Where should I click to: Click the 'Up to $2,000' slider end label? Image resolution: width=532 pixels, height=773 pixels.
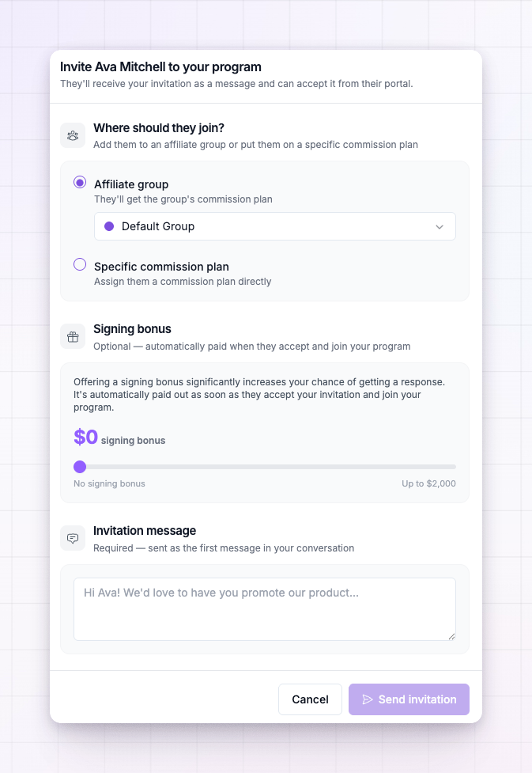428,483
